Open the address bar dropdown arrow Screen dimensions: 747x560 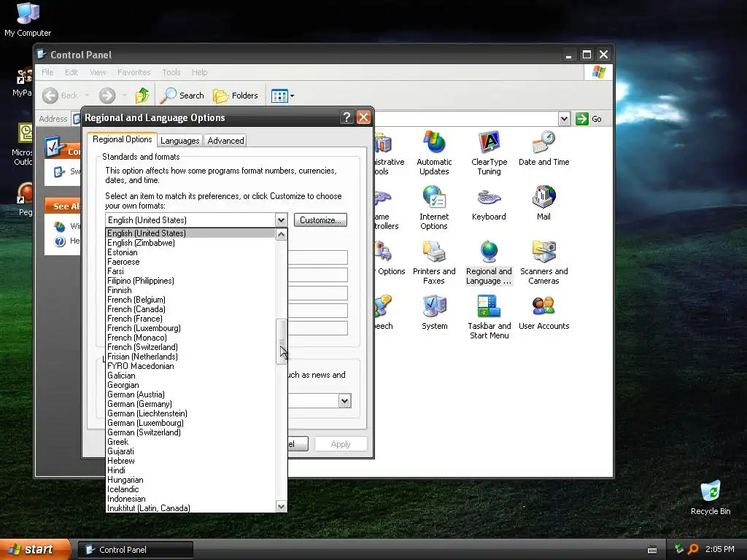(x=564, y=119)
